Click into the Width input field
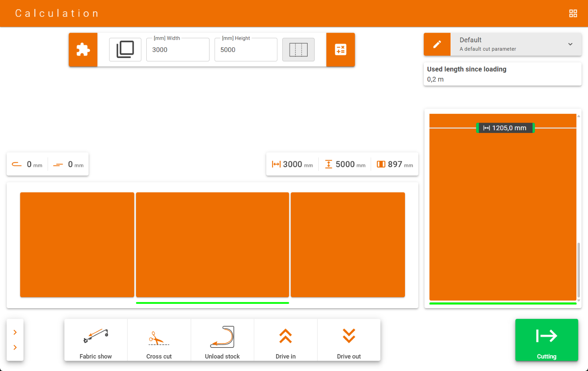 178,50
